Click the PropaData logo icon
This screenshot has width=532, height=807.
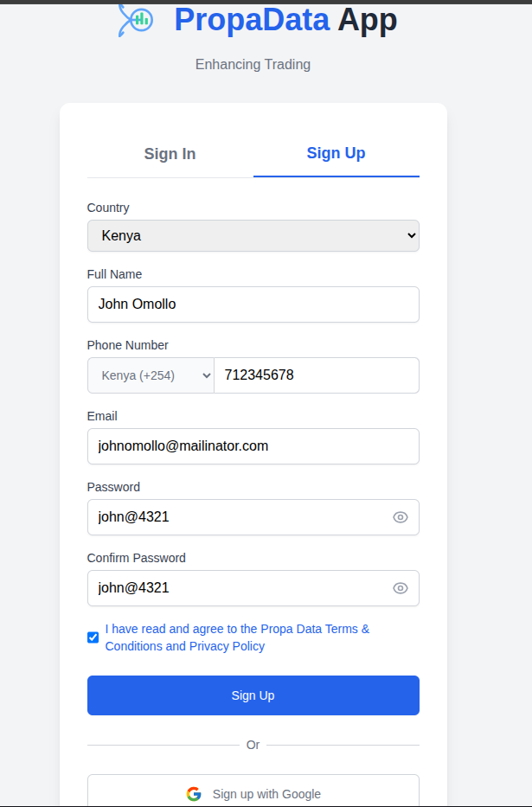coord(136,19)
